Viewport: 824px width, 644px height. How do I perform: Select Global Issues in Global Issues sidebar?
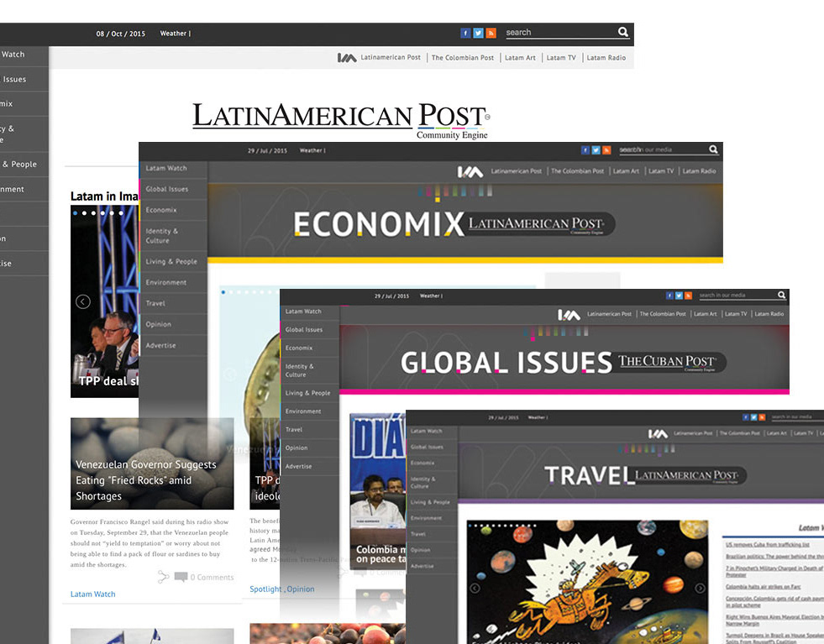(304, 330)
